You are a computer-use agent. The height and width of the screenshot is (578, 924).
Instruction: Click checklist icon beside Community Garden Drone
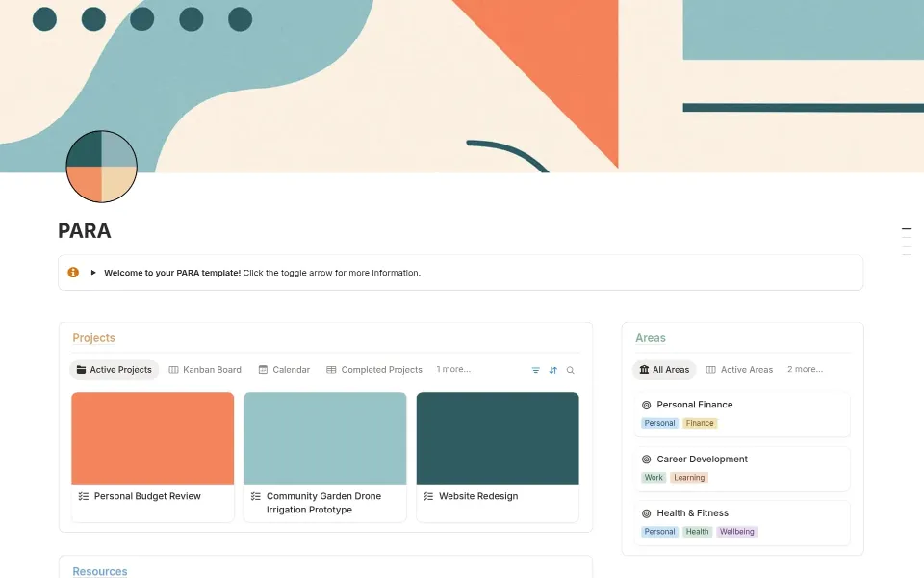tap(256, 497)
